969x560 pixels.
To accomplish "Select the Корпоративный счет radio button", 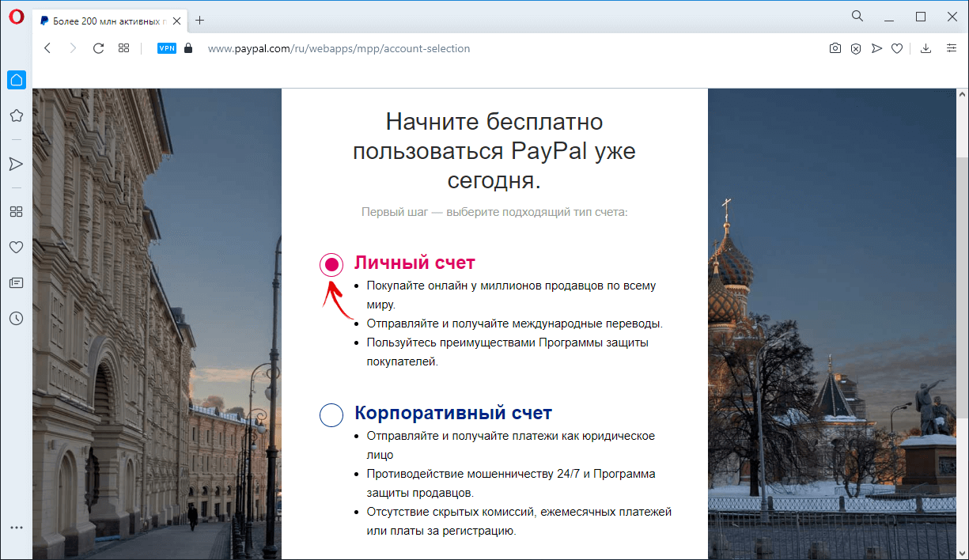I will click(x=331, y=414).
